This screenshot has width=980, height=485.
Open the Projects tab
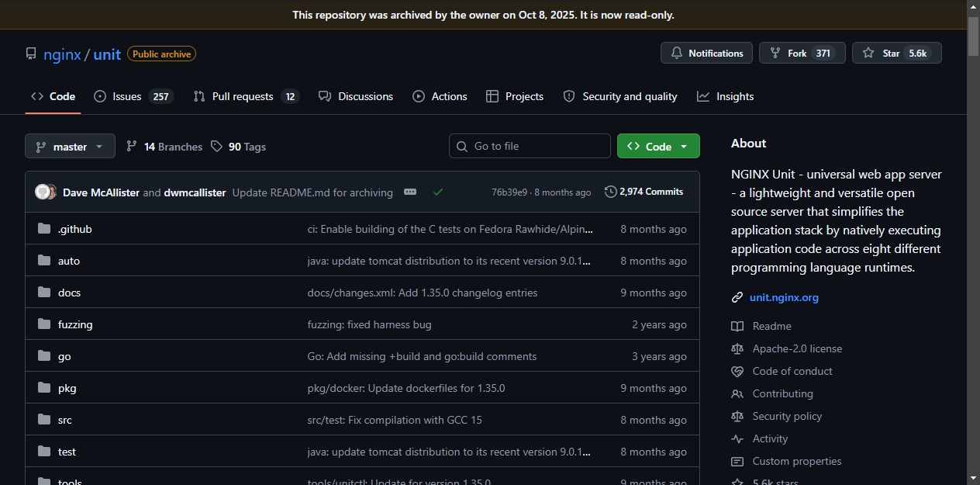tap(515, 96)
